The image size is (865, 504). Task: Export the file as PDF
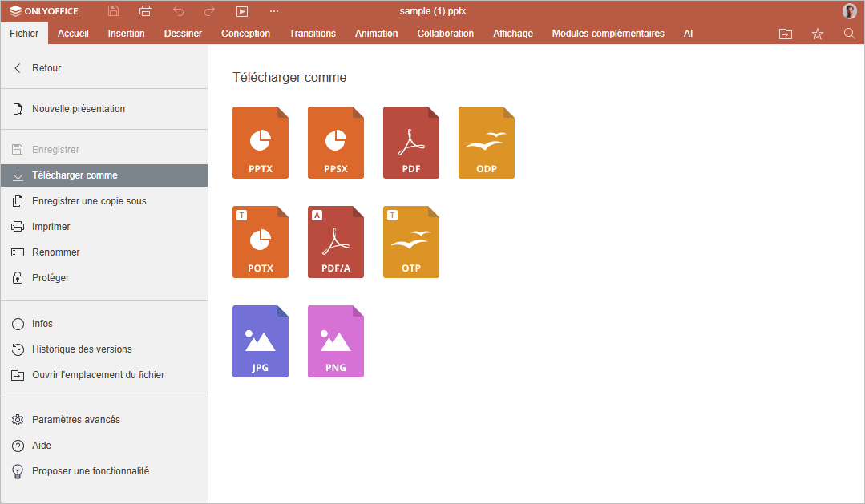click(x=411, y=143)
